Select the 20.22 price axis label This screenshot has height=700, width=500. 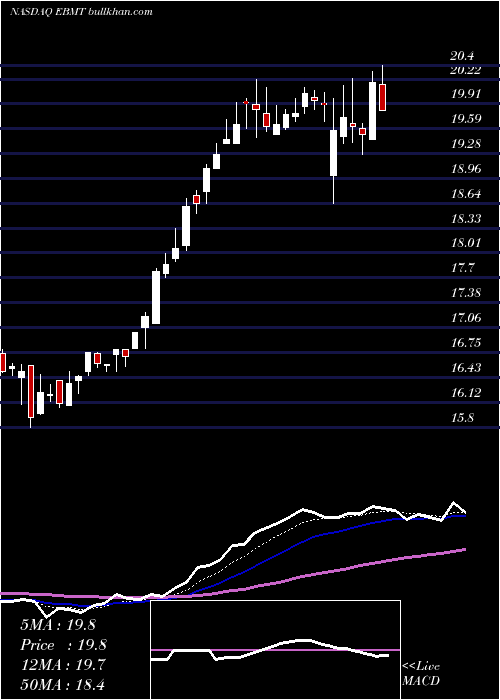(x=466, y=70)
